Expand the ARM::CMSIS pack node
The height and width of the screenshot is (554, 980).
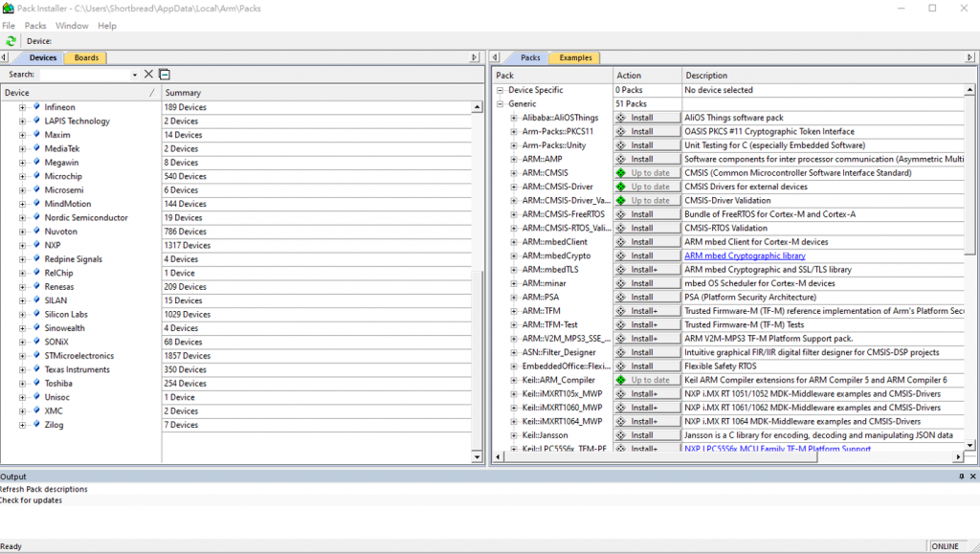click(x=514, y=173)
